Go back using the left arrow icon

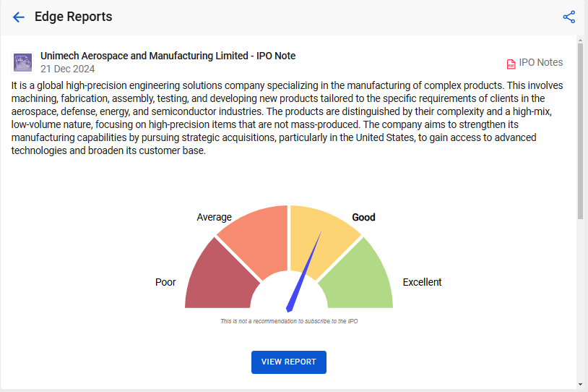pyautogui.click(x=18, y=17)
